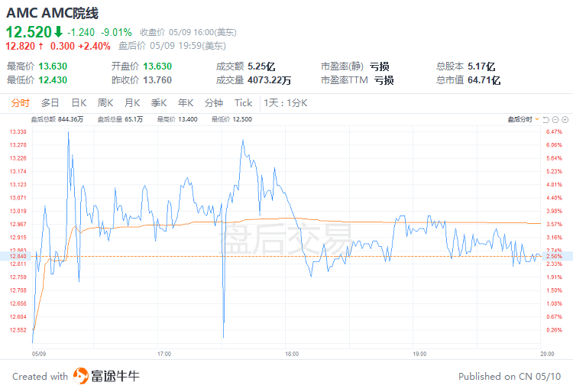
Task: Open the 周K chart tab
Action: (x=105, y=103)
